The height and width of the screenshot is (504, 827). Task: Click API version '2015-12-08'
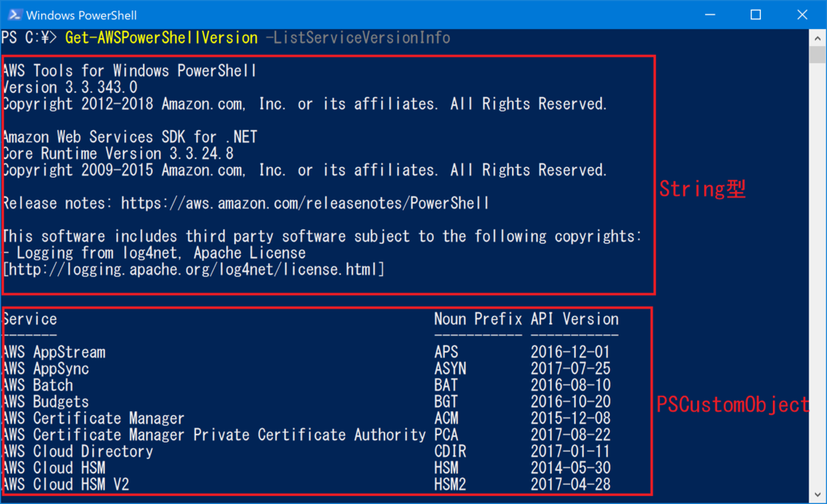[x=570, y=418]
